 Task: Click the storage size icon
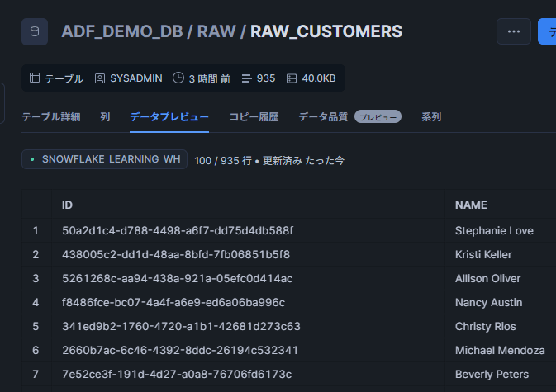click(292, 78)
